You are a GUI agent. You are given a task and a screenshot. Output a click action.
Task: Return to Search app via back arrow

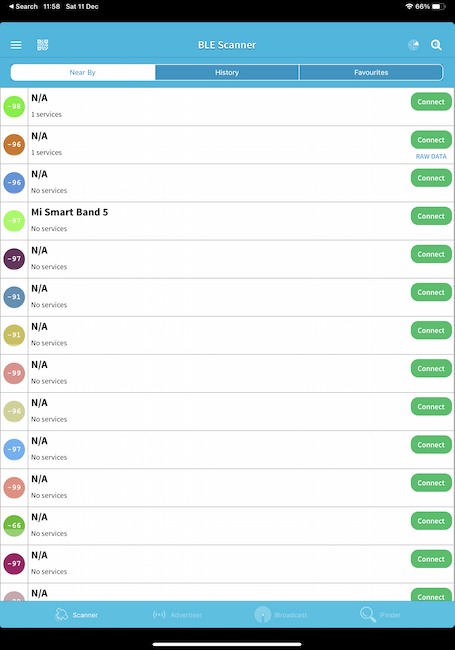[x=23, y=7]
